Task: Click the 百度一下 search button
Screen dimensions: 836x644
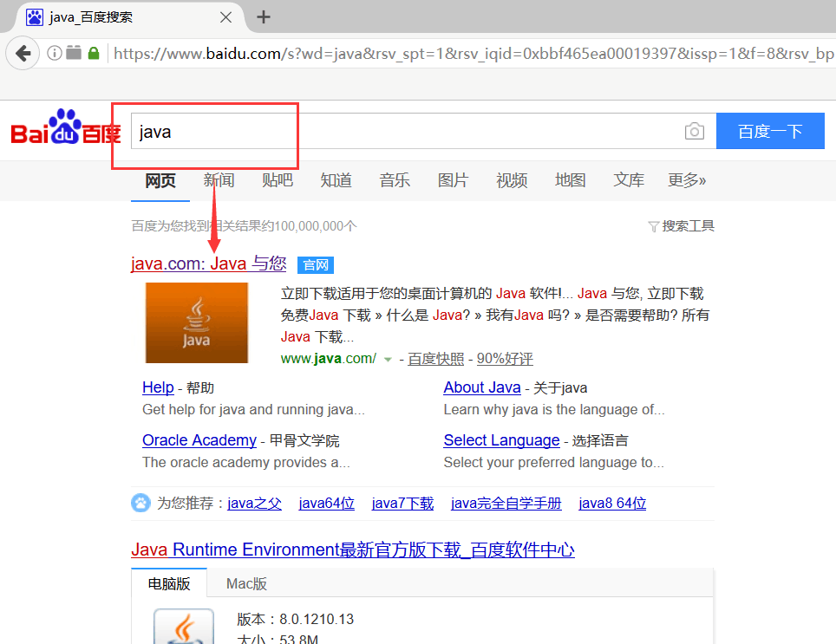Action: [770, 131]
